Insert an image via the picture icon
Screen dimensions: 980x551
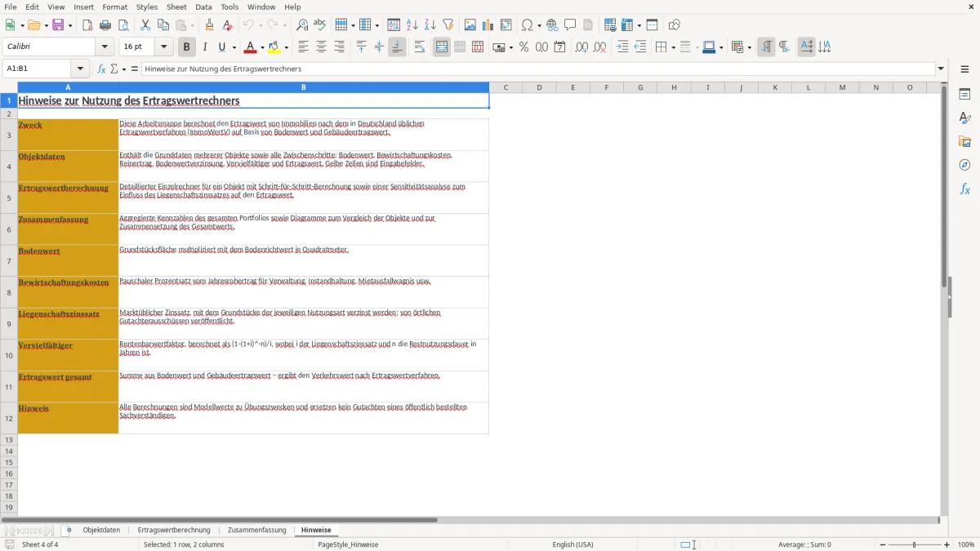470,25
